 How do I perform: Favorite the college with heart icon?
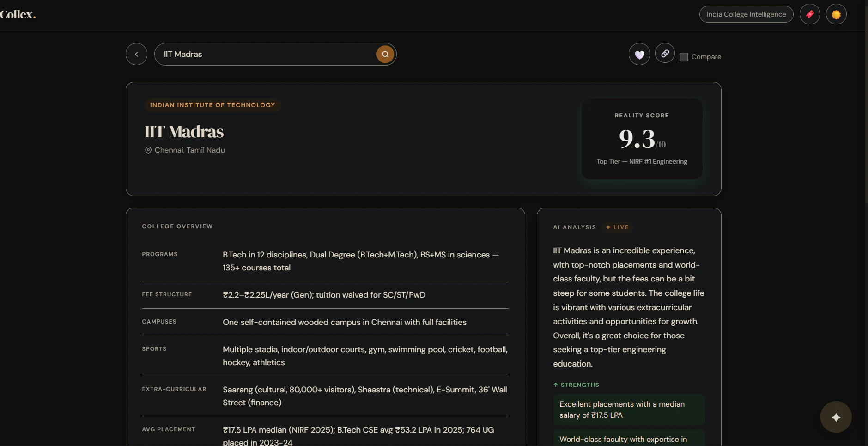pyautogui.click(x=639, y=55)
